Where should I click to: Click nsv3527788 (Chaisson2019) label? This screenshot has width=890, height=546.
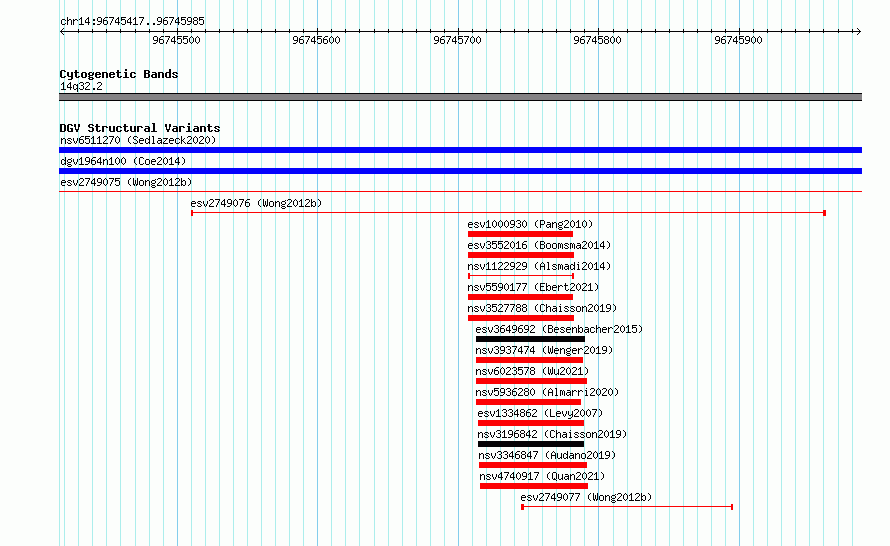point(542,308)
